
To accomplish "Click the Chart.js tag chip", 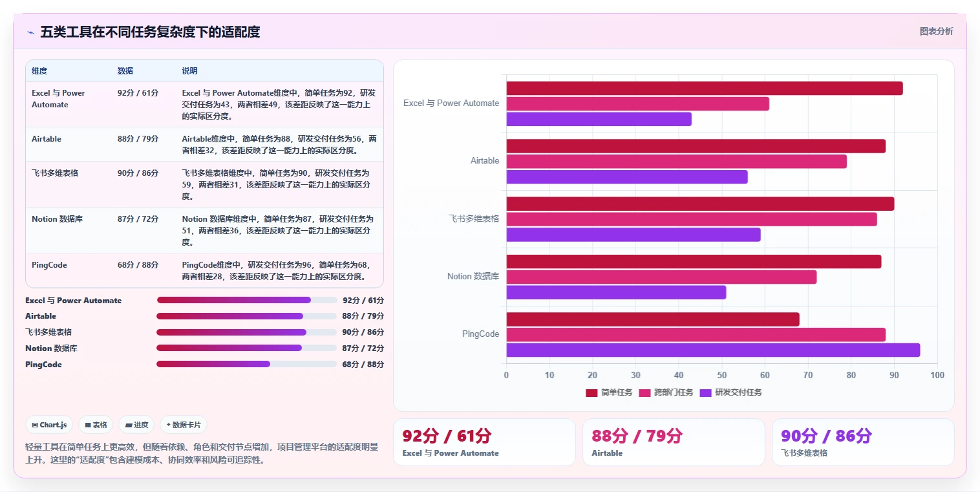I will 50,425.
